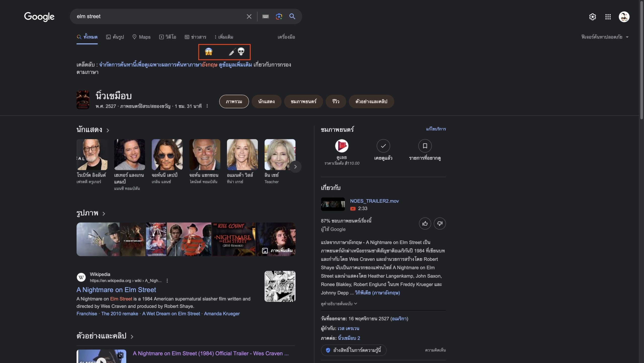Click the ภาพเพิ่มเติม more images button

point(277,251)
